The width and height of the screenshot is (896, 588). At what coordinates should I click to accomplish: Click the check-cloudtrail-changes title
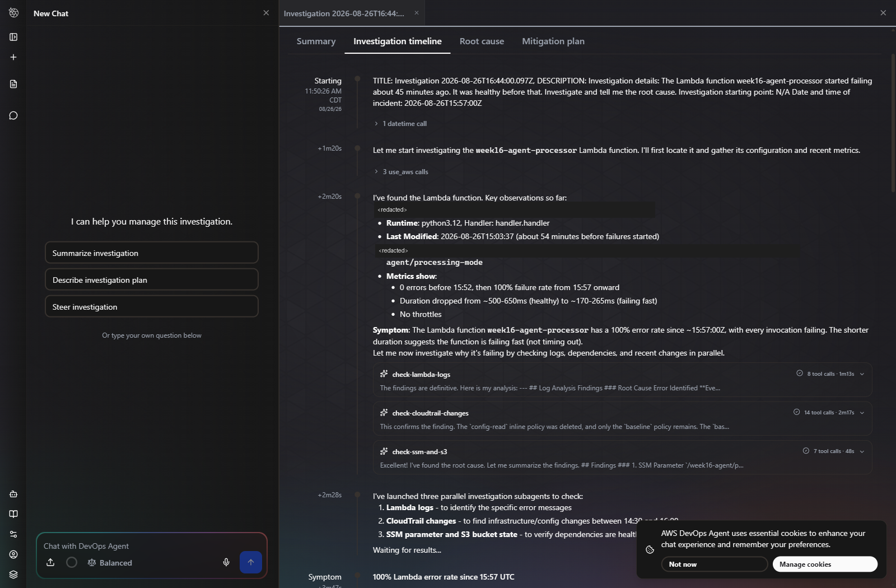(430, 413)
